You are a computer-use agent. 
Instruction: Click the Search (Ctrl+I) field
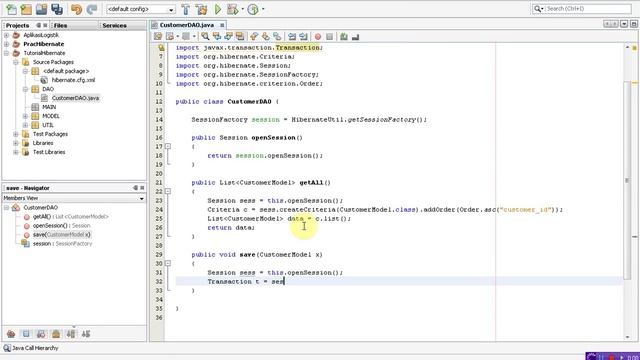click(588, 9)
